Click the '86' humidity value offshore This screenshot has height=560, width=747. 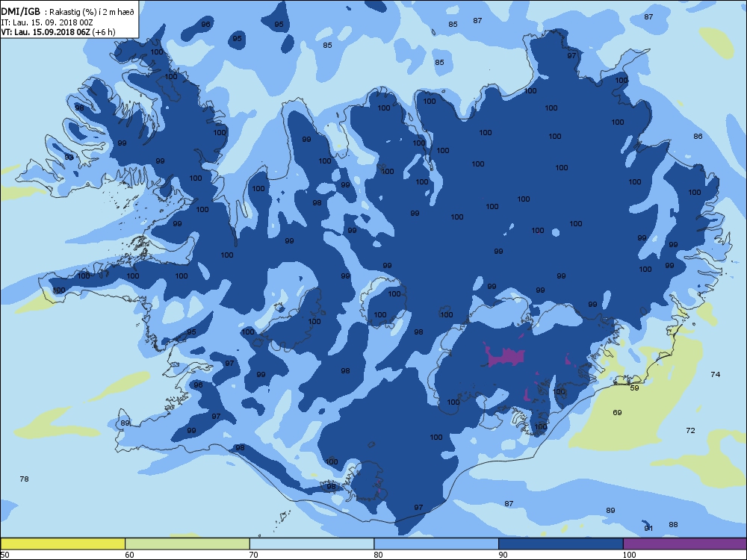click(698, 136)
